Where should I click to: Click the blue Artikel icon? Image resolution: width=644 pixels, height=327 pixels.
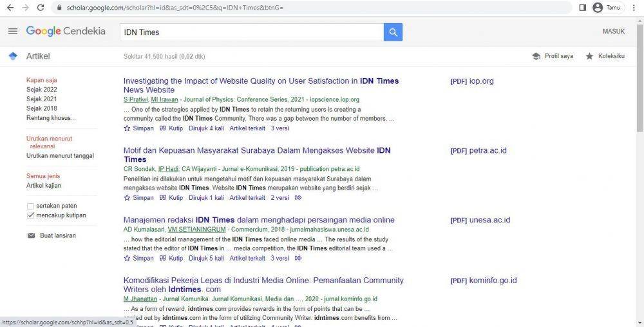13,56
